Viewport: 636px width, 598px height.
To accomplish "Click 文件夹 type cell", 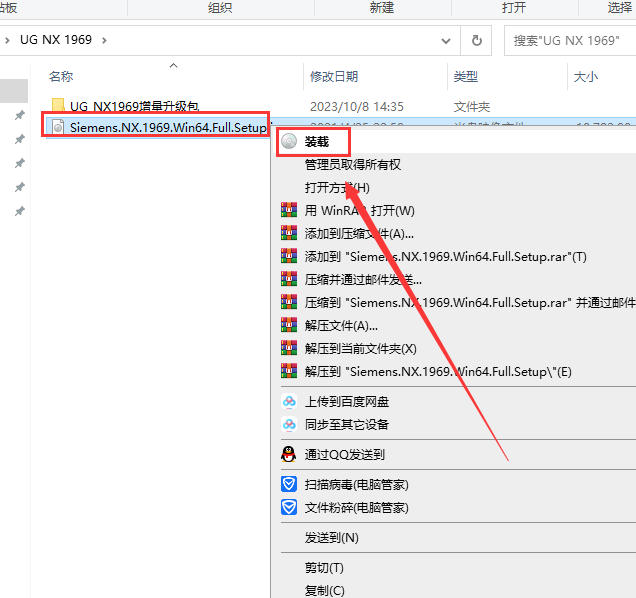I will [x=472, y=107].
